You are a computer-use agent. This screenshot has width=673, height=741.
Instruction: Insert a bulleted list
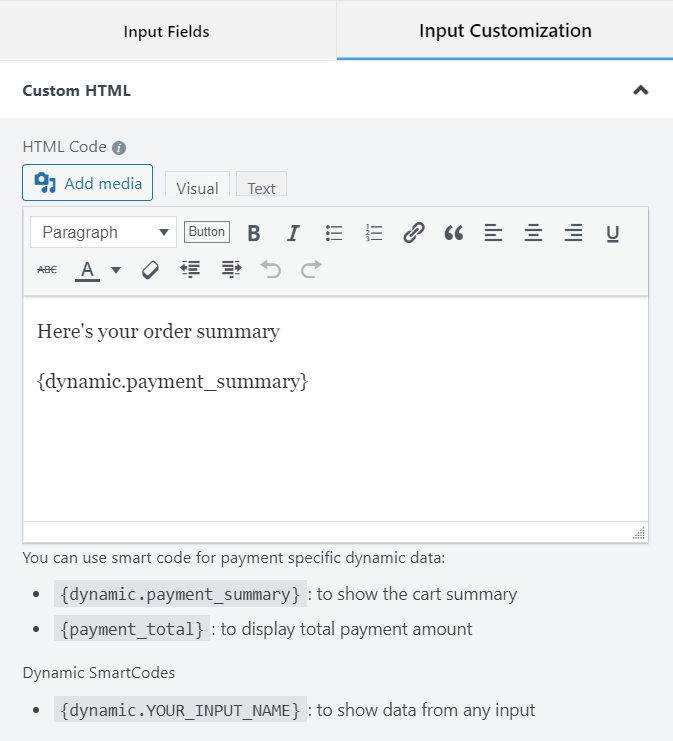[334, 233]
